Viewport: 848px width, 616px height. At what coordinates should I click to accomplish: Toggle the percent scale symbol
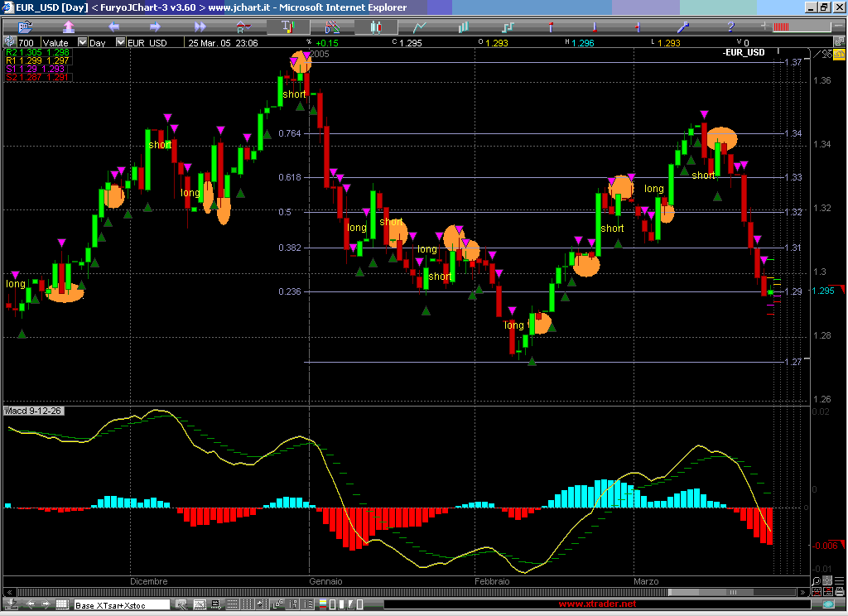pos(309,41)
